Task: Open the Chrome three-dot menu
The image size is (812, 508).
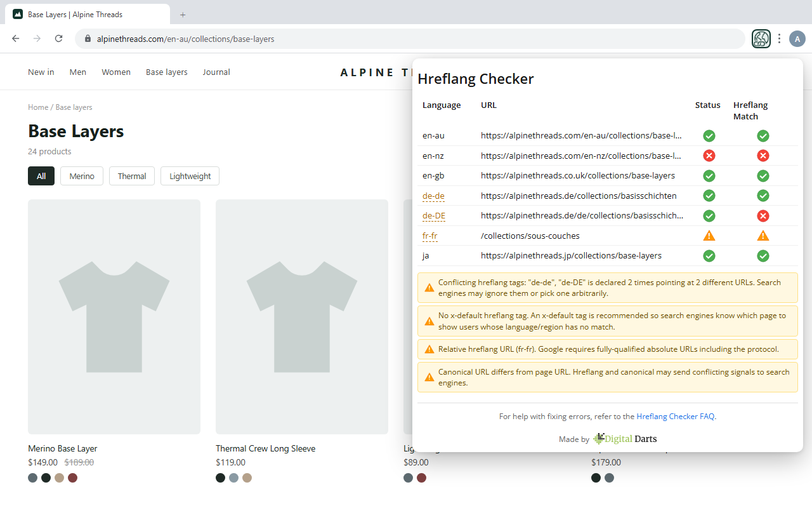Action: pos(779,39)
